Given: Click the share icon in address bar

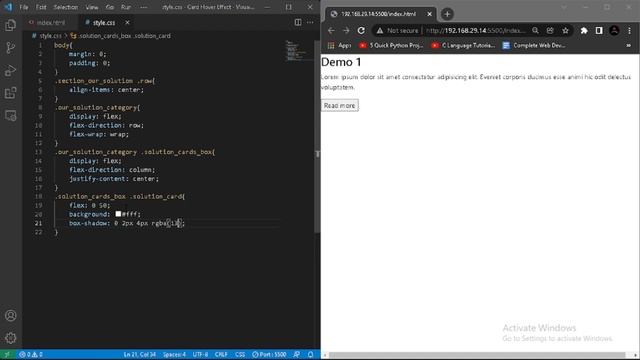Looking at the screenshot, I should [550, 31].
